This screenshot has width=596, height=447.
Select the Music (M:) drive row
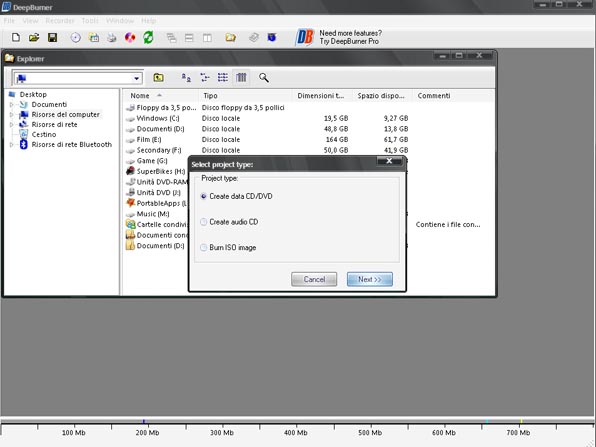153,214
